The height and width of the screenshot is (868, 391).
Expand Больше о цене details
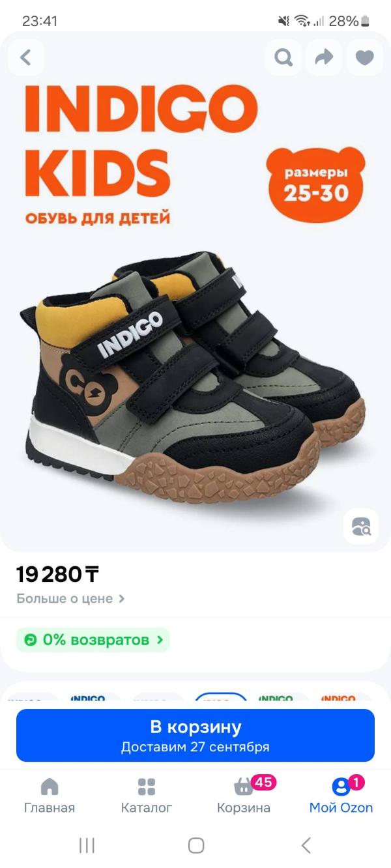click(70, 598)
